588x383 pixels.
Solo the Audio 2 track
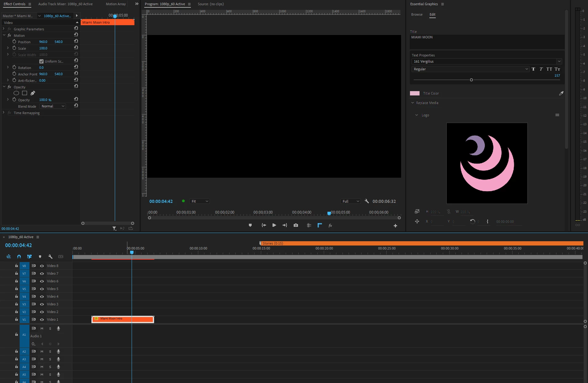tap(50, 351)
